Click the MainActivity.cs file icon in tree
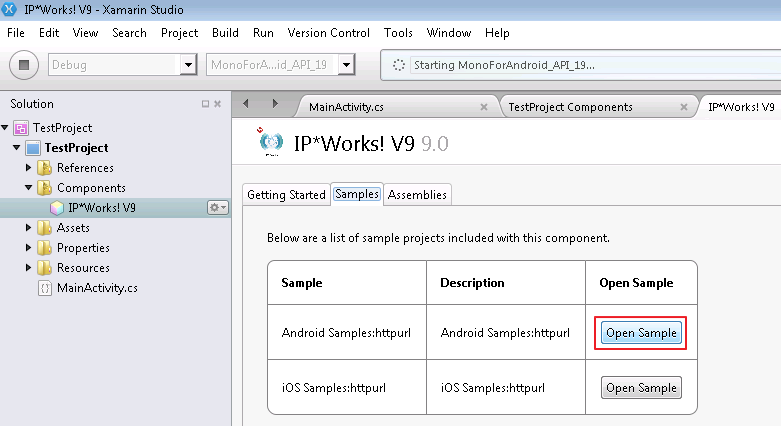Image resolution: width=781 pixels, height=426 pixels. coord(45,288)
